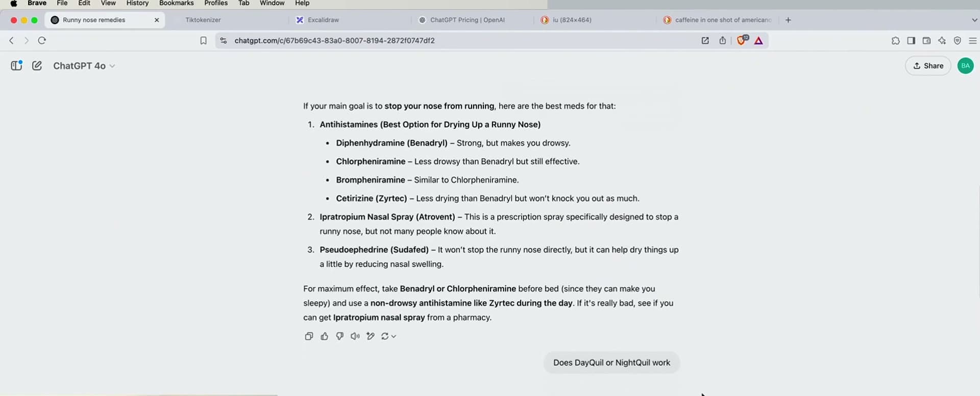This screenshot has height=396, width=980.
Task: Edit the response in canvas
Action: (371, 336)
